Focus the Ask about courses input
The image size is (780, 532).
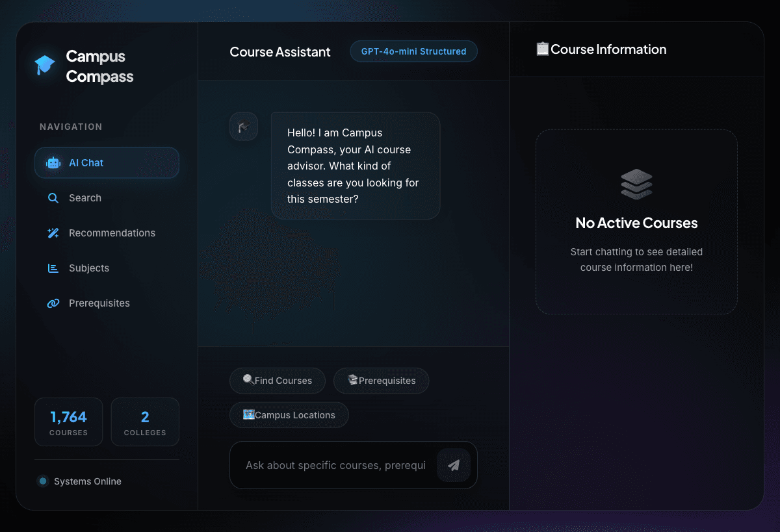335,465
